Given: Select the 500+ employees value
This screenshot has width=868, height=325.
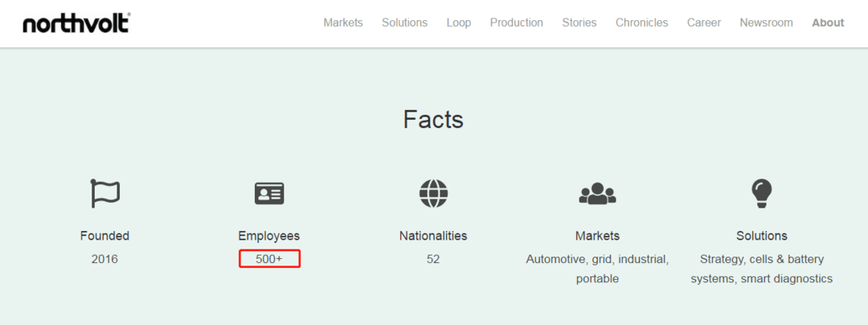Looking at the screenshot, I should [269, 259].
